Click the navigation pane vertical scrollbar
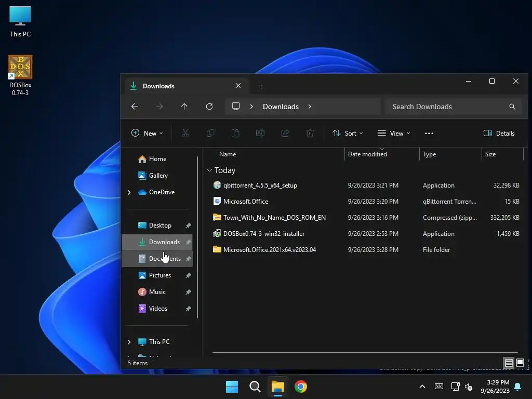This screenshot has width=532, height=399. [197, 237]
